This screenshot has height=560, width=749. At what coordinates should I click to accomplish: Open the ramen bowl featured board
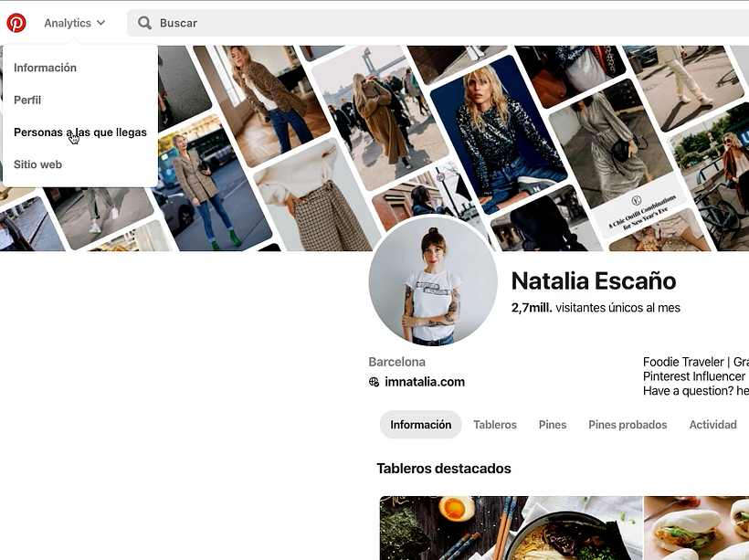[x=511, y=528]
